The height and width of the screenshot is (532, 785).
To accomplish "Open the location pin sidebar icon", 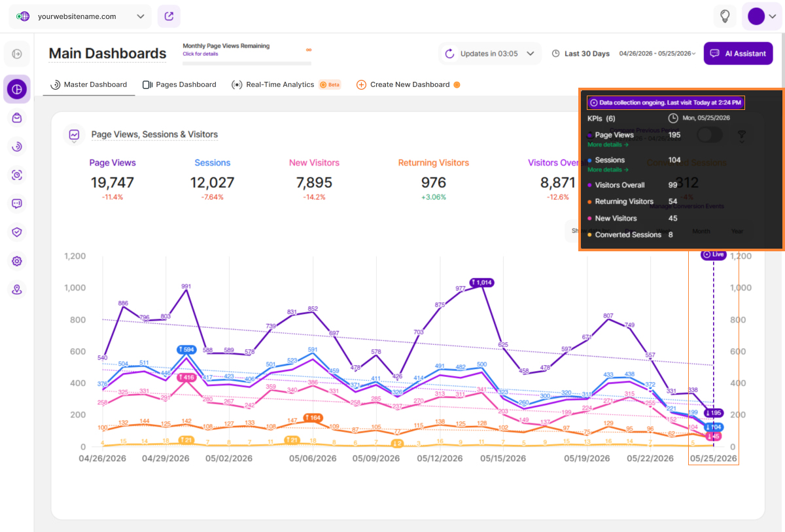I will point(17,289).
